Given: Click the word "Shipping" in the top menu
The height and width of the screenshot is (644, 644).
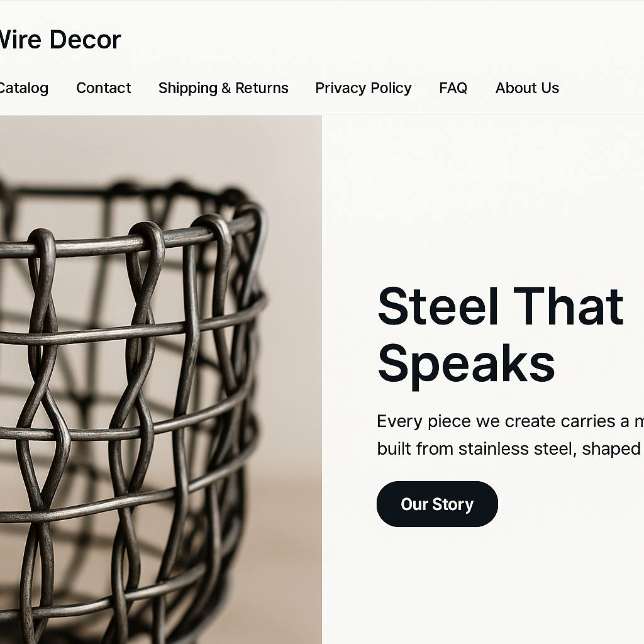Looking at the screenshot, I should tap(187, 88).
